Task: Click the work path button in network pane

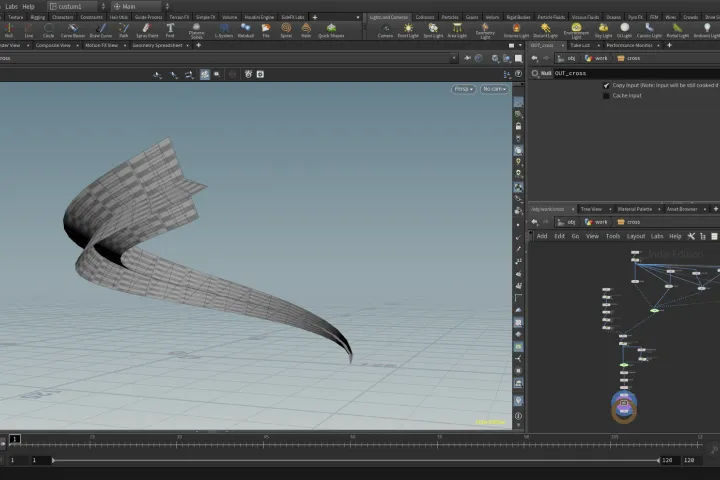Action: coord(596,222)
